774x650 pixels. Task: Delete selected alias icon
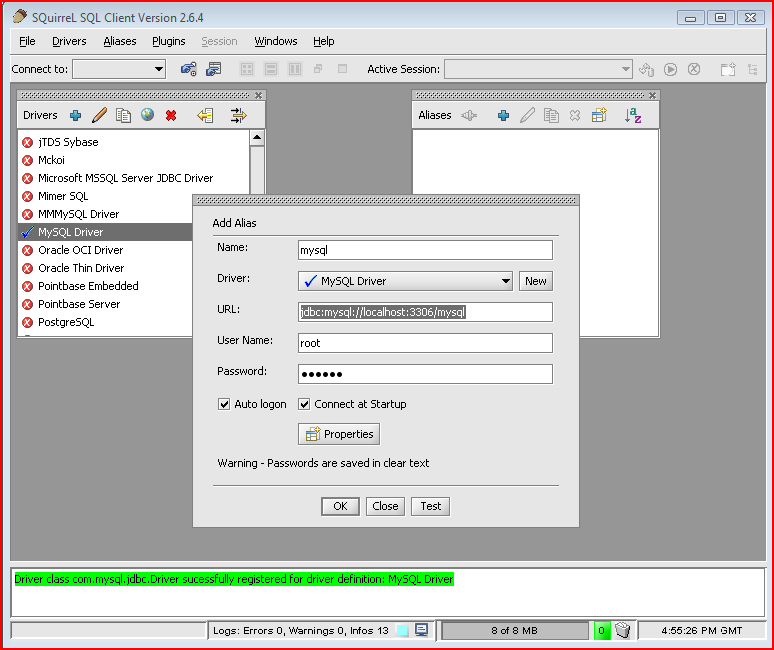pyautogui.click(x=575, y=115)
